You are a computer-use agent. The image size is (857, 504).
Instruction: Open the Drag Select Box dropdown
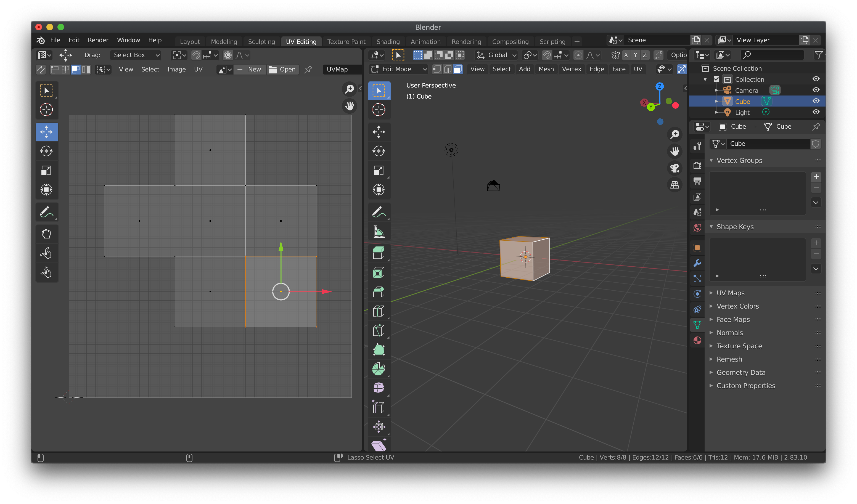click(x=136, y=55)
